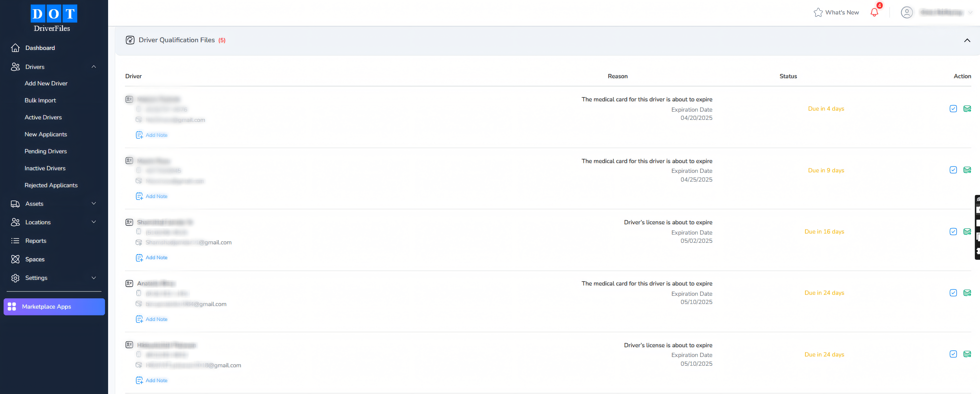Click the Drivers people icon
The image size is (980, 394).
click(x=15, y=67)
